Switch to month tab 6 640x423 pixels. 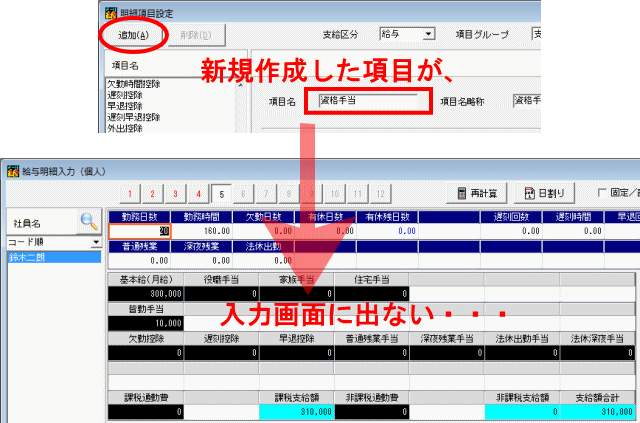[x=243, y=194]
